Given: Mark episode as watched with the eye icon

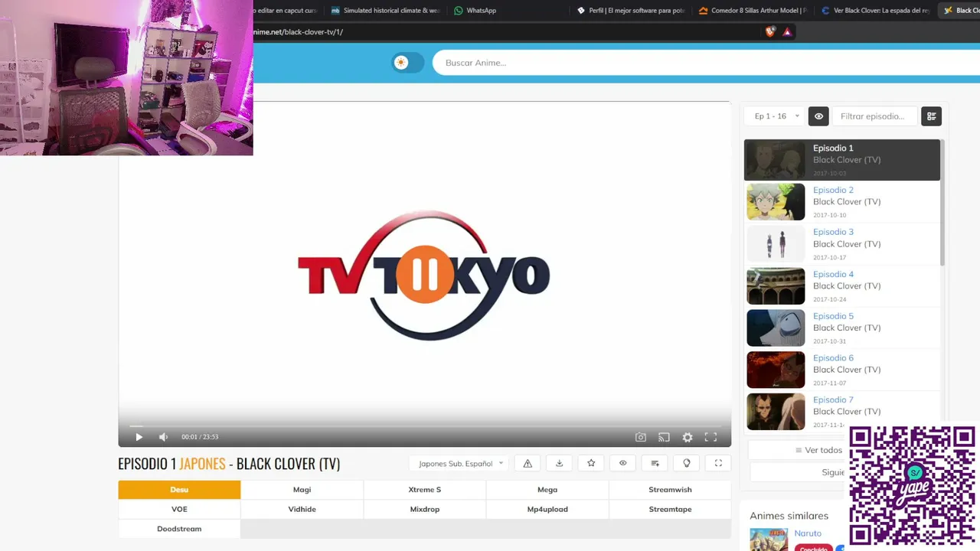Looking at the screenshot, I should tap(623, 463).
